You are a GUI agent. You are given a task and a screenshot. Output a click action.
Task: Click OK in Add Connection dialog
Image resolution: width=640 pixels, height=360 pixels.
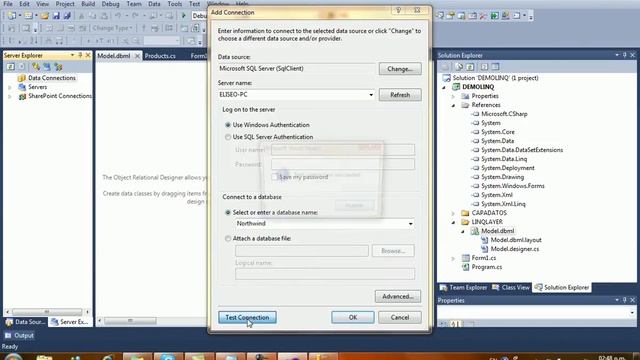coord(353,317)
